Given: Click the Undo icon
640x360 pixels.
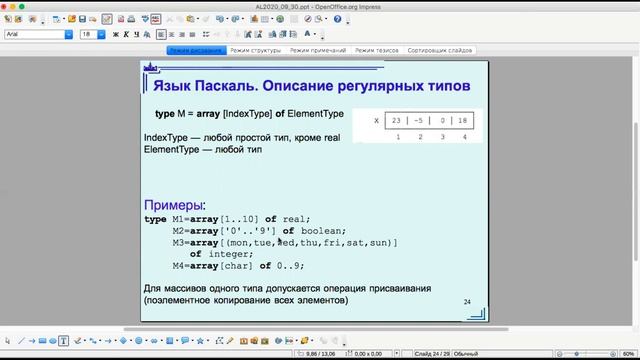Looking at the screenshot, I should pyautogui.click(x=220, y=19).
